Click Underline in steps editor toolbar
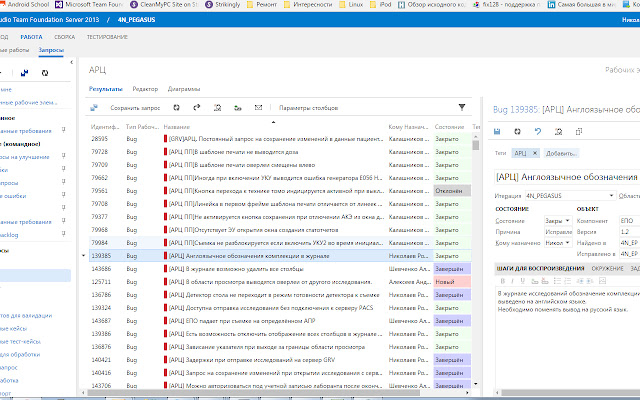This screenshot has height=400, width=640. (x=522, y=281)
